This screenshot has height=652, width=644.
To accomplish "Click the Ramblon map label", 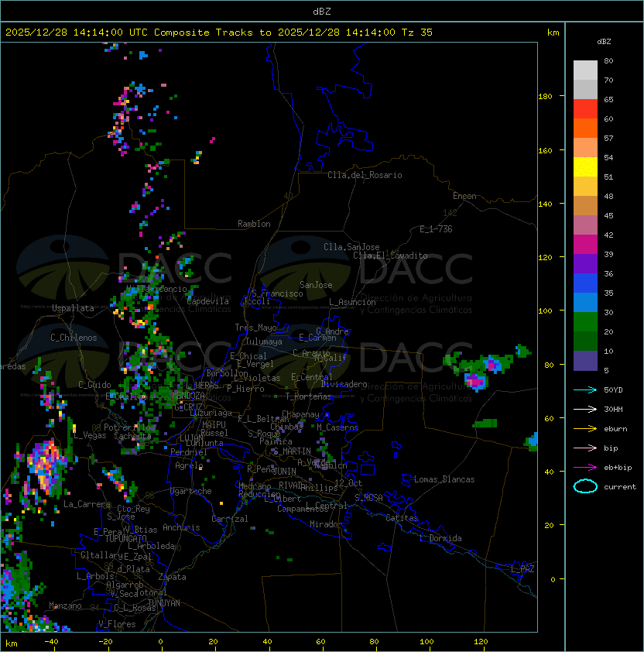I will coord(254,224).
